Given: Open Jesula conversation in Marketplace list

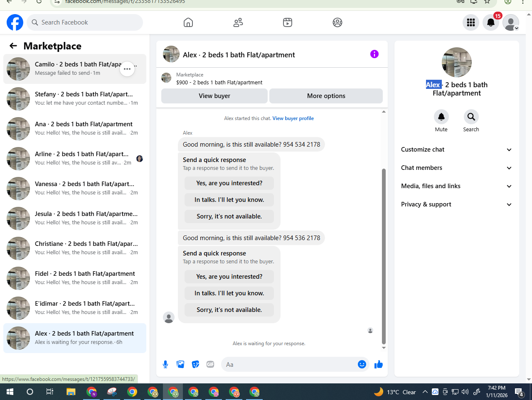Looking at the screenshot, I should point(75,218).
